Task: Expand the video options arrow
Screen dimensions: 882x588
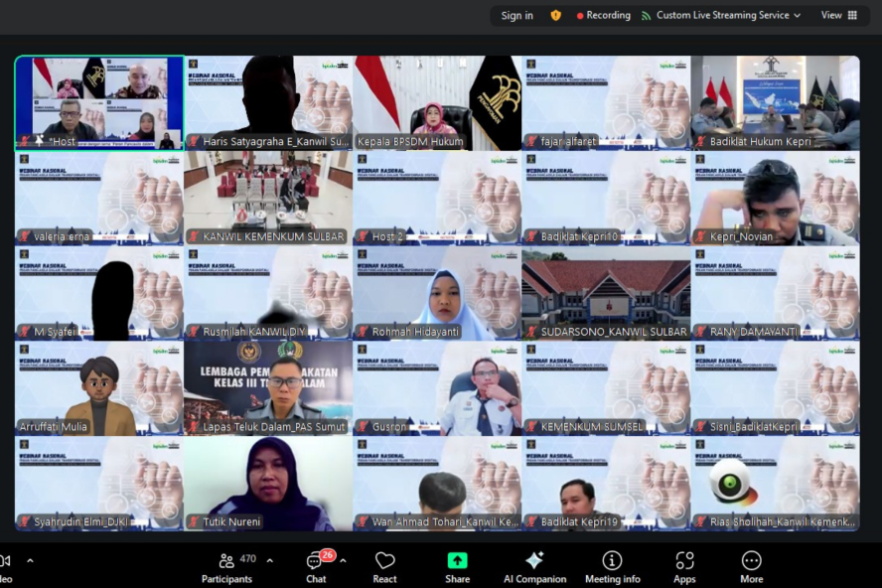Action: 30,560
